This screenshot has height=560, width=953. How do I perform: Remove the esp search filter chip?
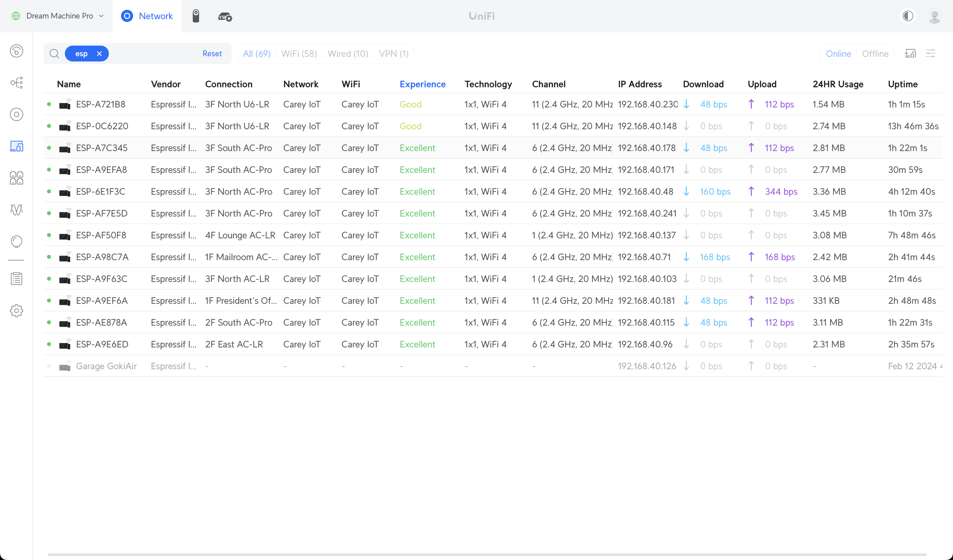(100, 54)
